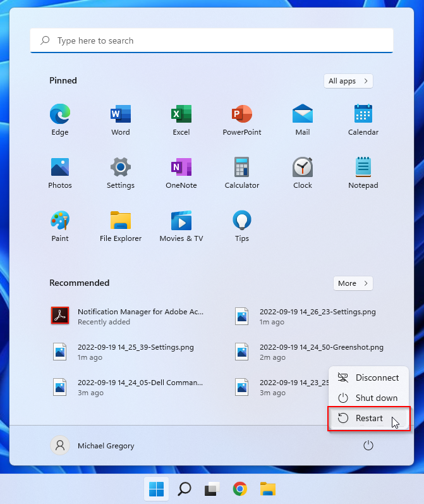
Task: Open the Mail app
Action: pyautogui.click(x=303, y=120)
